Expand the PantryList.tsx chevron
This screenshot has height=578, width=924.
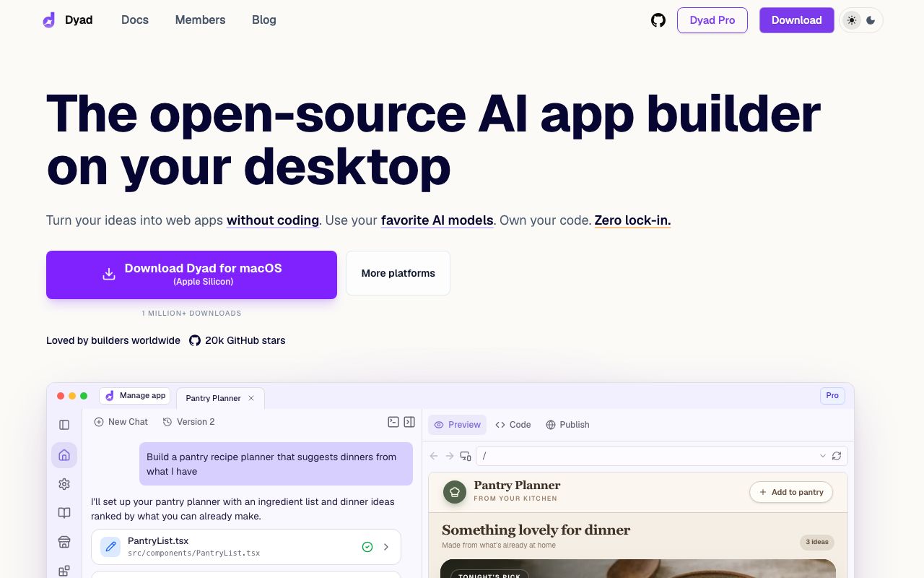386,547
